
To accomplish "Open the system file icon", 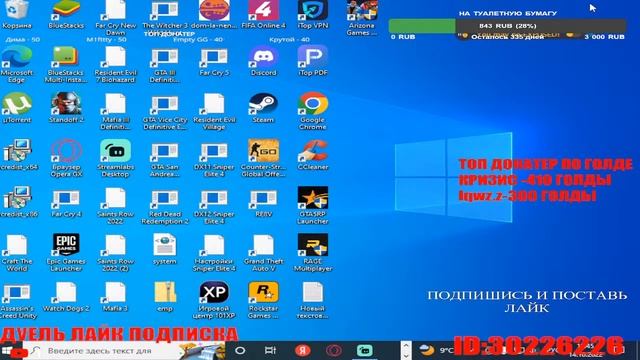I will pos(165,249).
